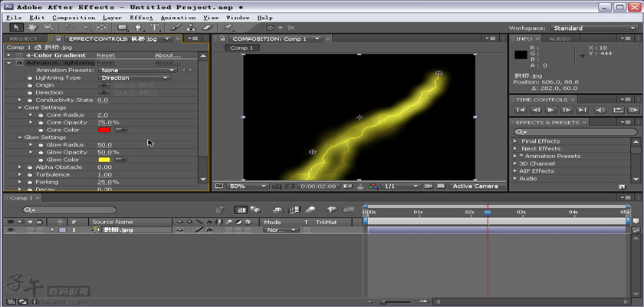Select the Puppet Pin tool
This screenshot has height=307, width=644.
[228, 28]
